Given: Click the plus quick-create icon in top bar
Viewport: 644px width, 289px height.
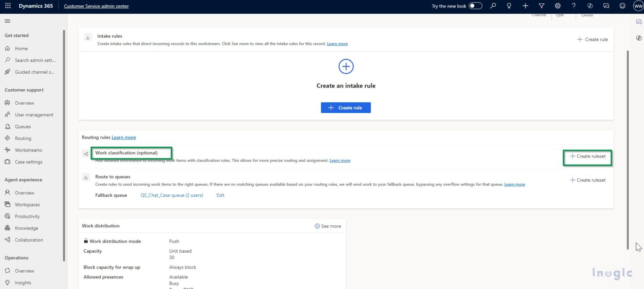Looking at the screenshot, I should pyautogui.click(x=525, y=6).
